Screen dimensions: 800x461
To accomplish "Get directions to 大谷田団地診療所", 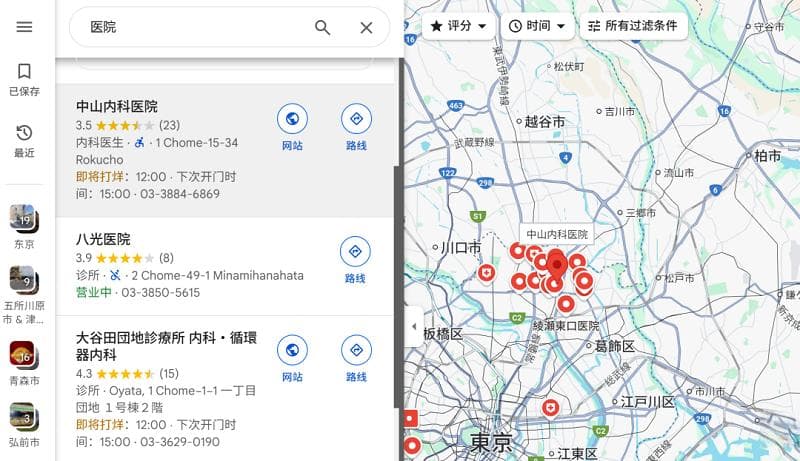I will point(356,359).
